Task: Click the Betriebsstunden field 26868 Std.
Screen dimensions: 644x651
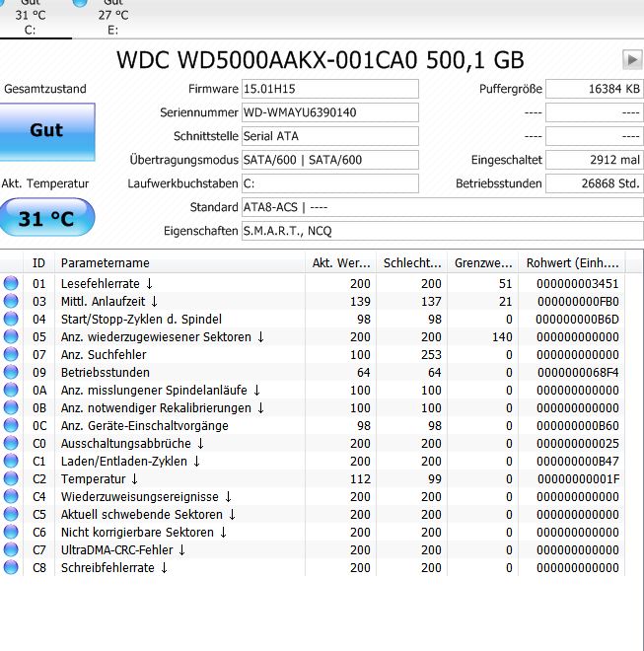Action: pyautogui.click(x=595, y=183)
